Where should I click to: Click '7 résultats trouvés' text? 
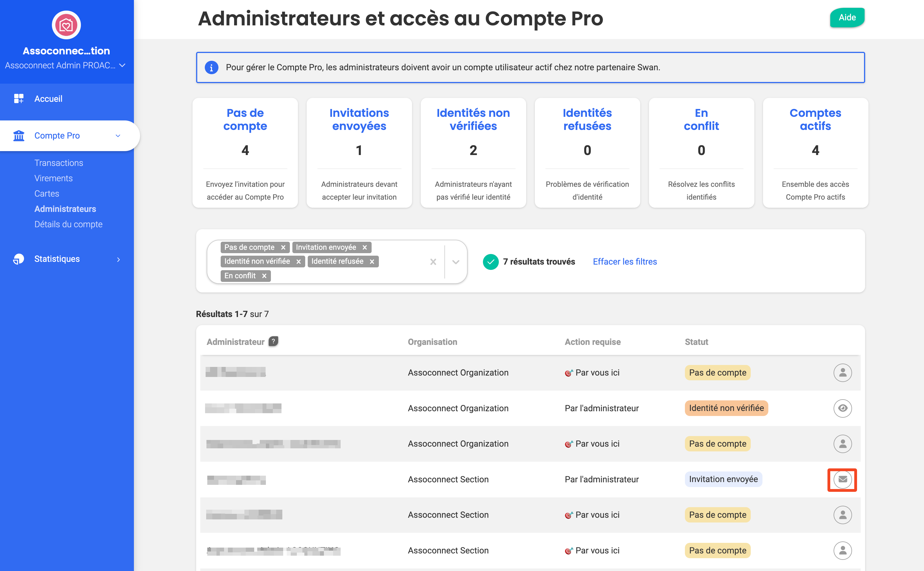pos(539,262)
